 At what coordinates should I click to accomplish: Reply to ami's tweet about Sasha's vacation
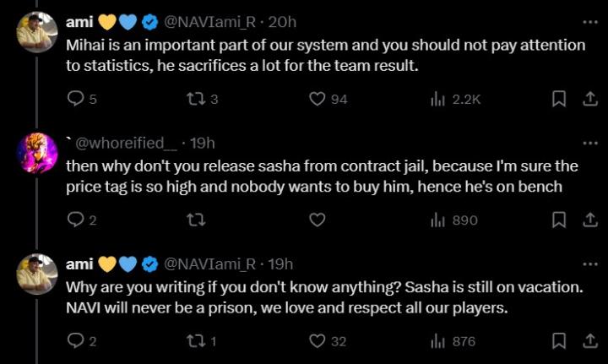tap(74, 341)
